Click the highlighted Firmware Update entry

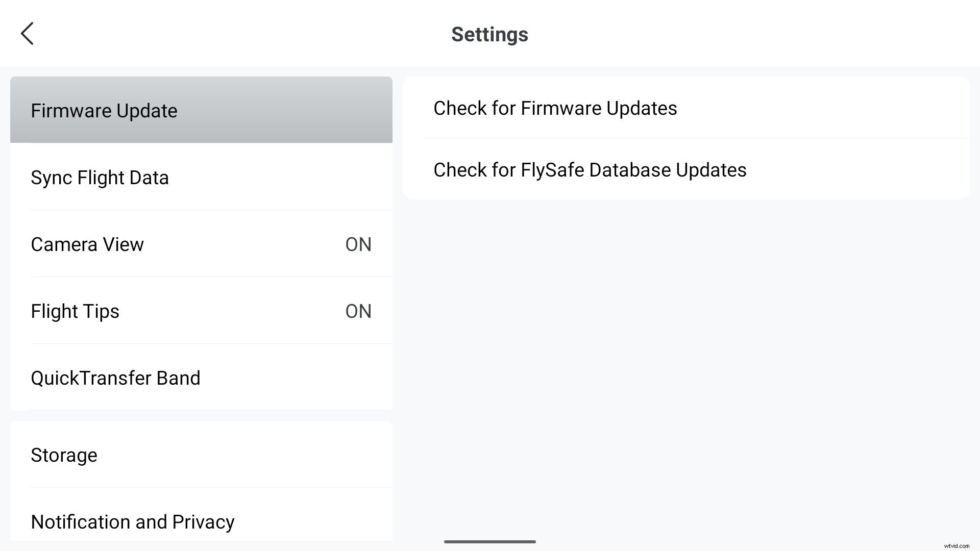pyautogui.click(x=104, y=110)
